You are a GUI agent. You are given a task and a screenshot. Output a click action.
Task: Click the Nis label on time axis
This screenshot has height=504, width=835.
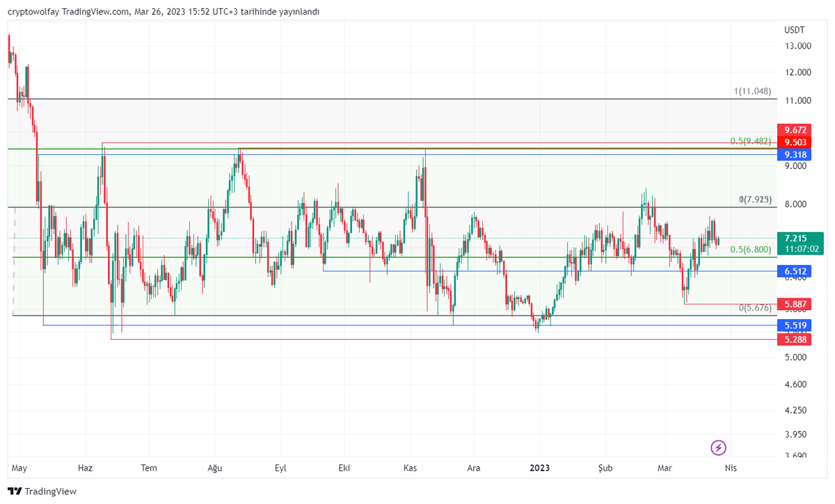[x=730, y=468]
